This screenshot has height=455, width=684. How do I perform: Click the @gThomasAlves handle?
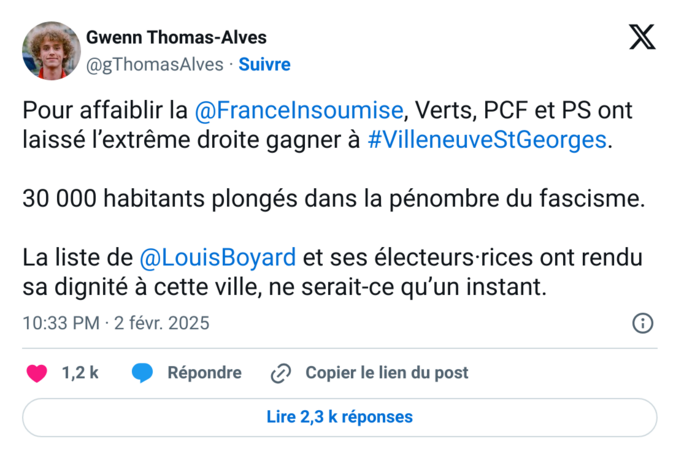tap(156, 64)
